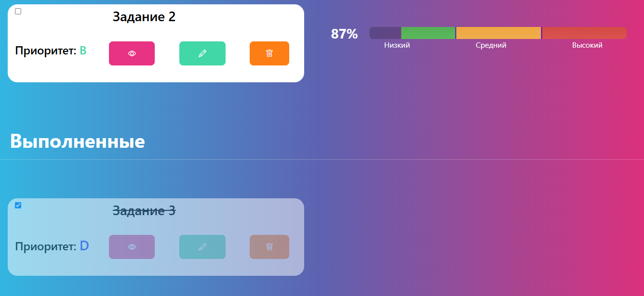Mark Задание 2 as done with its checkbox
Screen dimensions: 644x296
18,12
